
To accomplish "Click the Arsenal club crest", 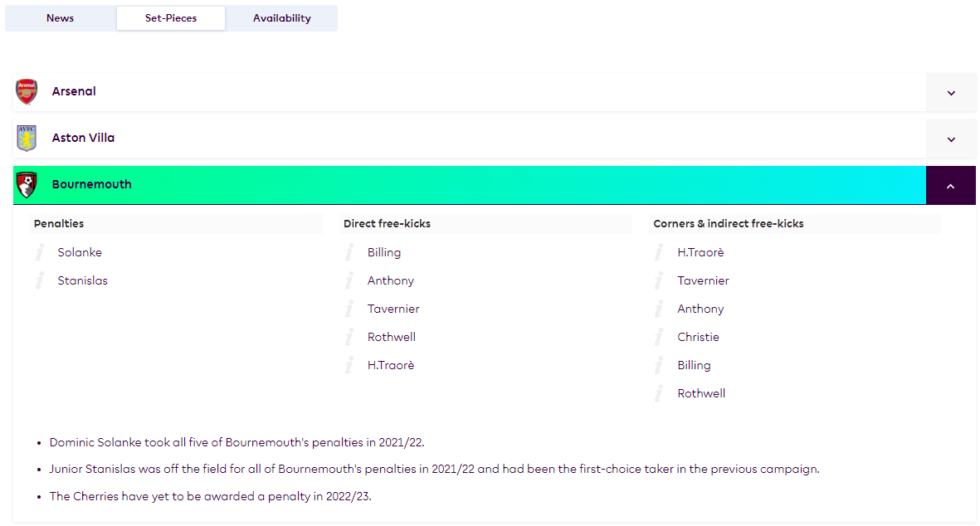I will pyautogui.click(x=27, y=92).
